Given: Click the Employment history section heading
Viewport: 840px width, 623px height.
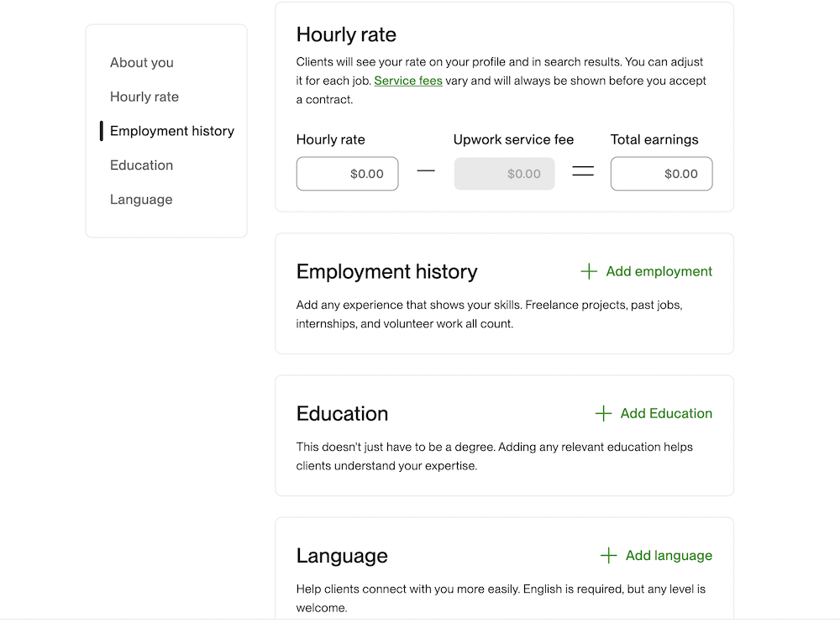Looking at the screenshot, I should click(386, 272).
